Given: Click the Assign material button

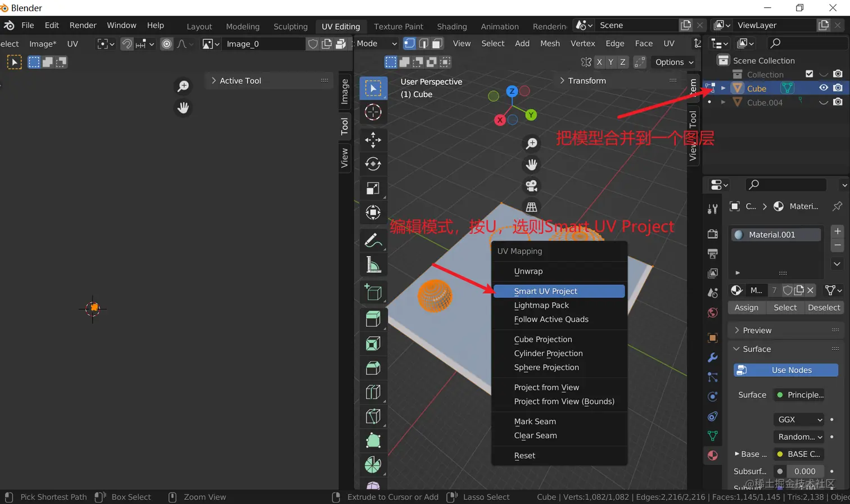Looking at the screenshot, I should pos(747,307).
